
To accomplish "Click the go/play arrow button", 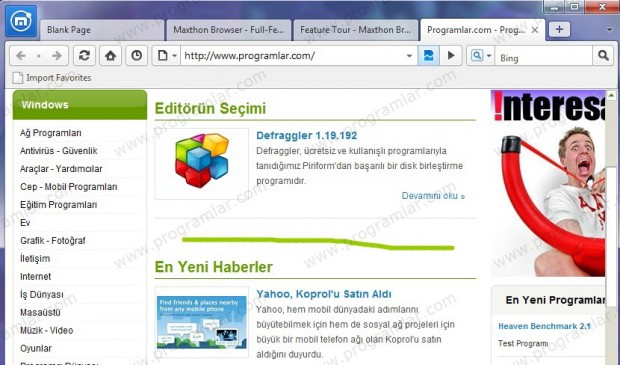I will tap(451, 55).
